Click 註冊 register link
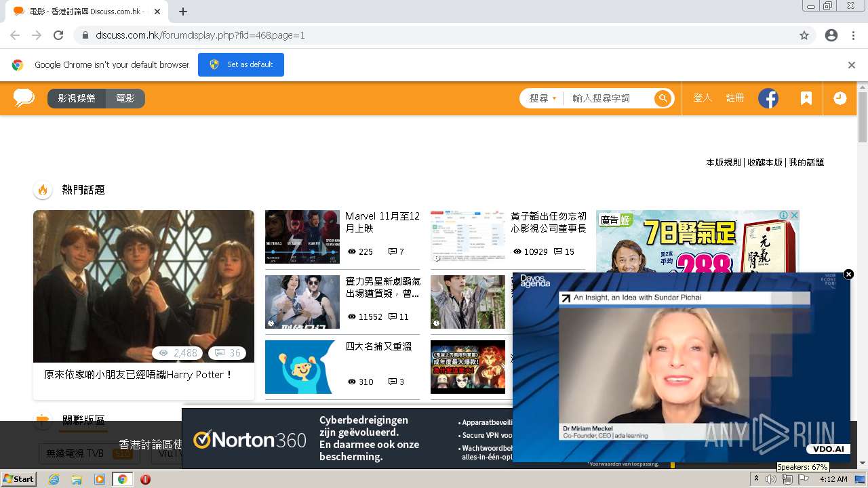 [x=735, y=98]
